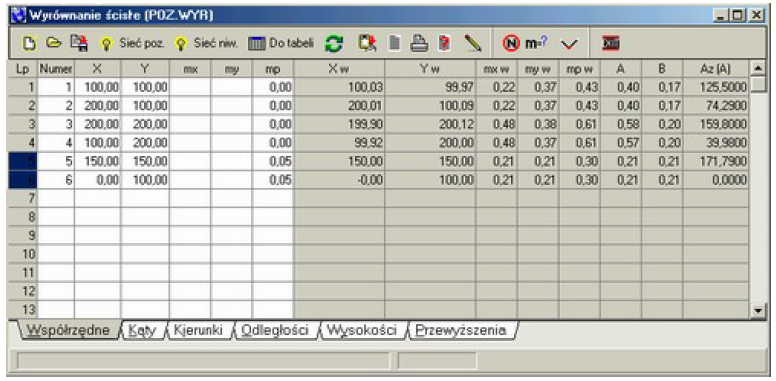Viewport: 776px width, 381px height.
Task: Click the 'm=?' error settings icon
Action: (x=537, y=44)
